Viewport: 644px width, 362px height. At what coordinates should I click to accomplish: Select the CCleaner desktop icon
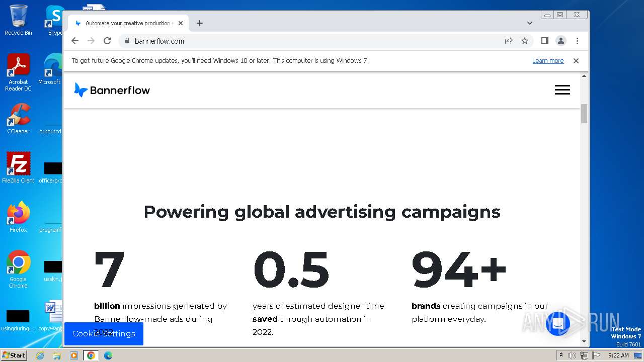point(18,119)
